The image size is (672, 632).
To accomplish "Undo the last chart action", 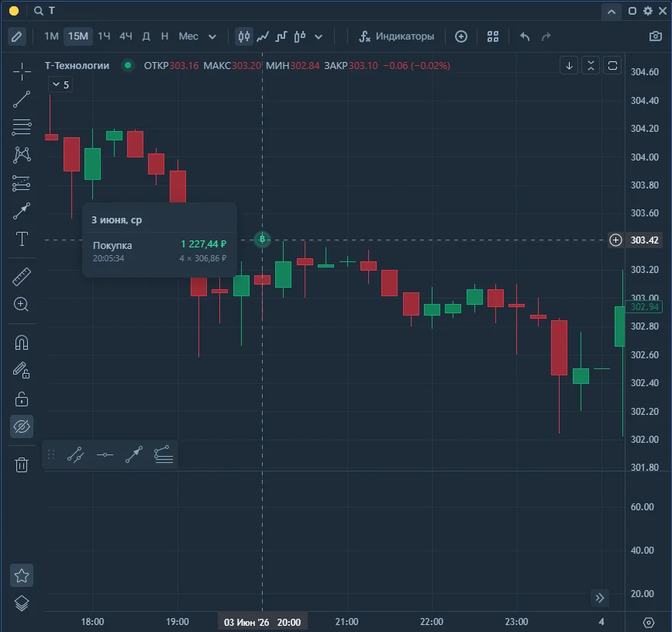I will 525,36.
